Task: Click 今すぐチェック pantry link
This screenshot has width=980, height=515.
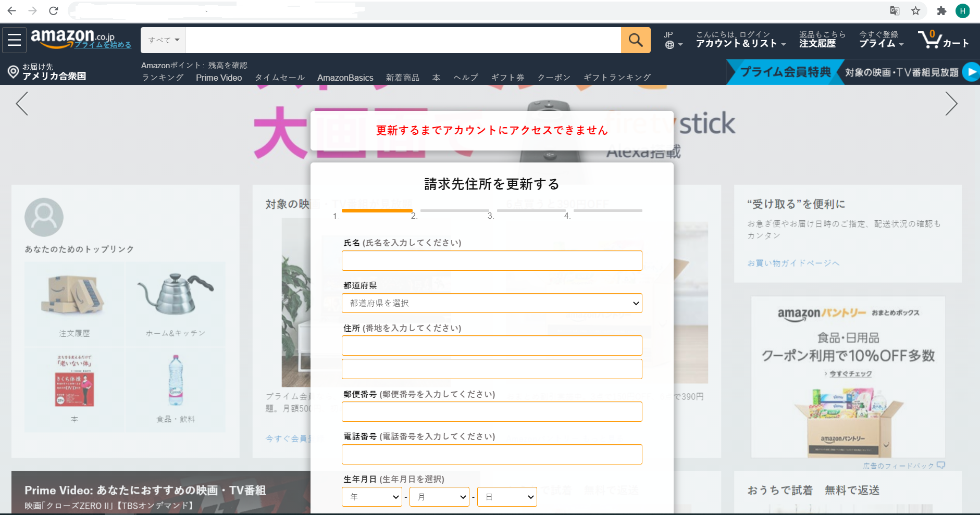Action: click(x=850, y=373)
